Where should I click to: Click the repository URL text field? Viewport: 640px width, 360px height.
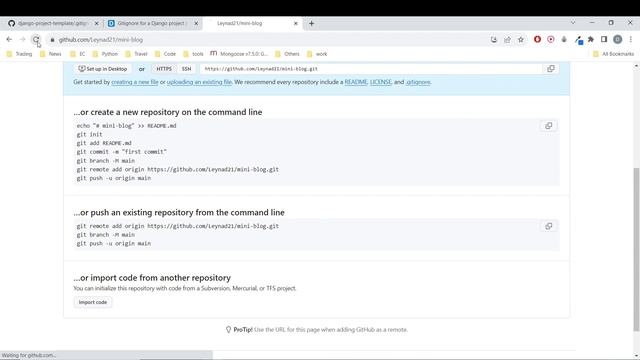pos(371,69)
